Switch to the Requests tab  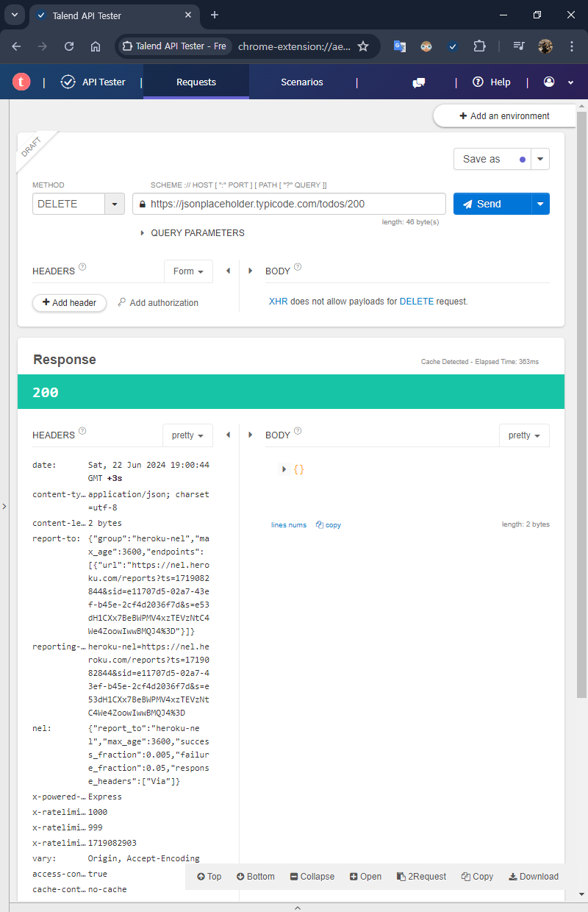[x=196, y=82]
